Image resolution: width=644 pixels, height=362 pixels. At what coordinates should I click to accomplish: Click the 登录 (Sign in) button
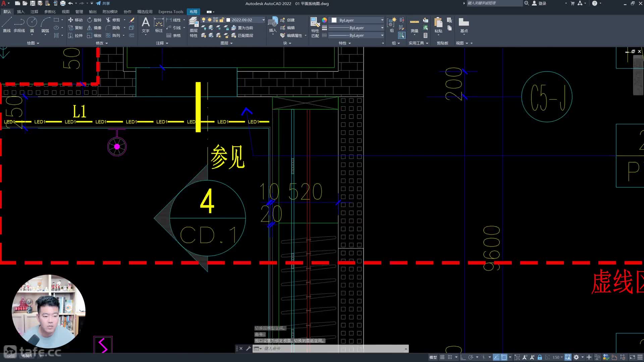(539, 3)
